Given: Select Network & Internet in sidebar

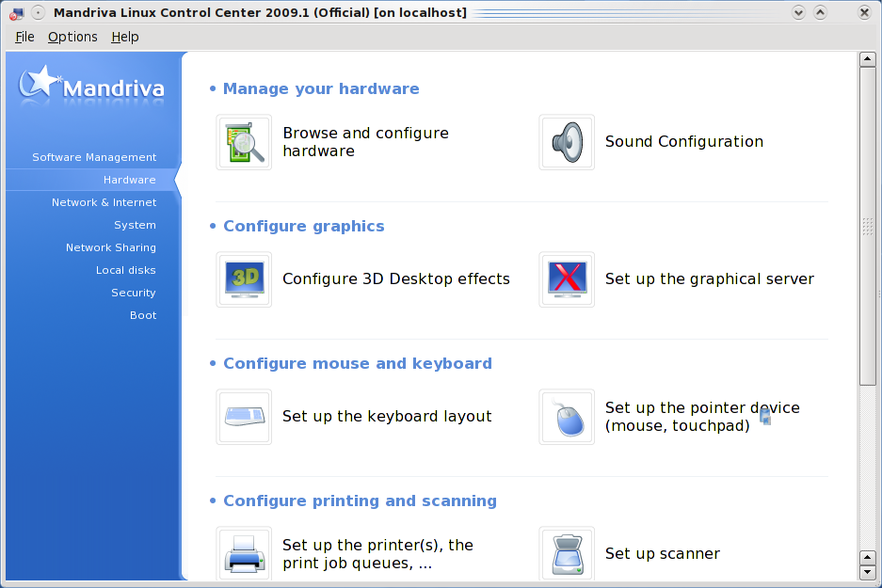Looking at the screenshot, I should pos(104,202).
